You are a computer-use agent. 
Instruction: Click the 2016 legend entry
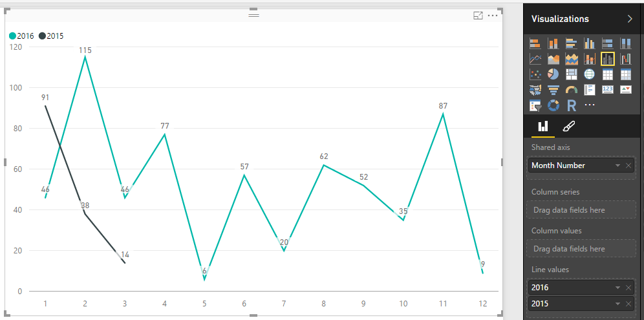click(x=22, y=36)
